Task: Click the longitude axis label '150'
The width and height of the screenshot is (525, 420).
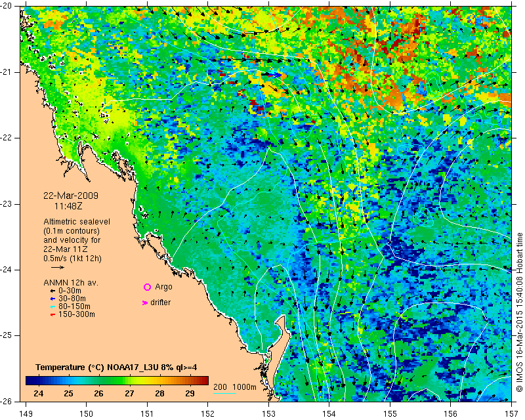Action: pyautogui.click(x=87, y=414)
